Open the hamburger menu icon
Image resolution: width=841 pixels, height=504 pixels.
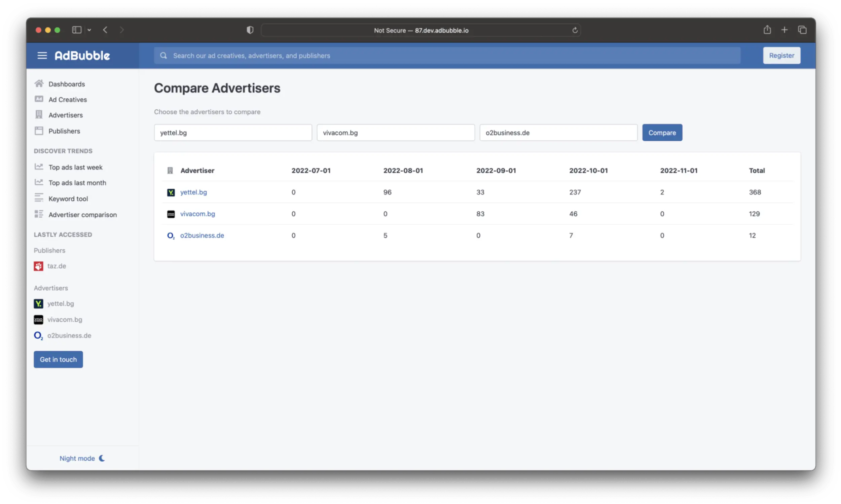pyautogui.click(x=42, y=56)
